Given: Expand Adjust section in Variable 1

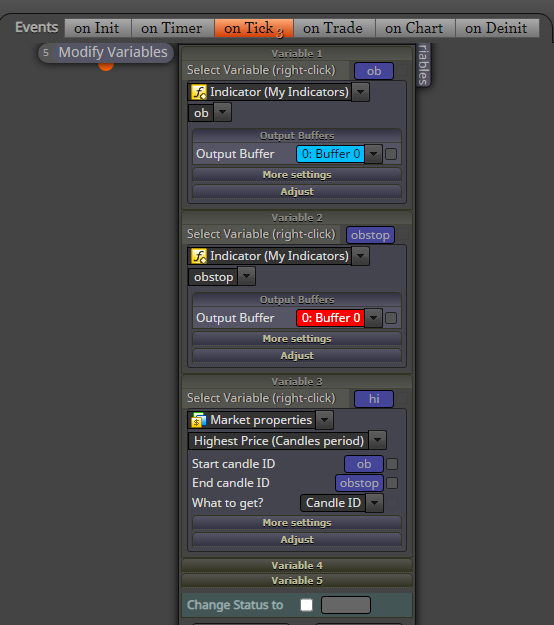Looking at the screenshot, I should coord(297,192).
